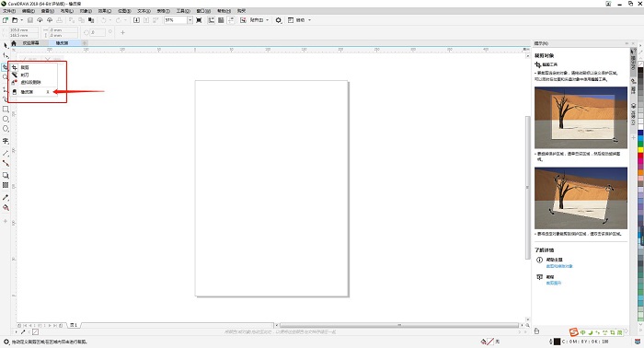This screenshot has width=644, height=348.
Task: Expand the Open file dropdown arrow
Action: (x=22, y=20)
